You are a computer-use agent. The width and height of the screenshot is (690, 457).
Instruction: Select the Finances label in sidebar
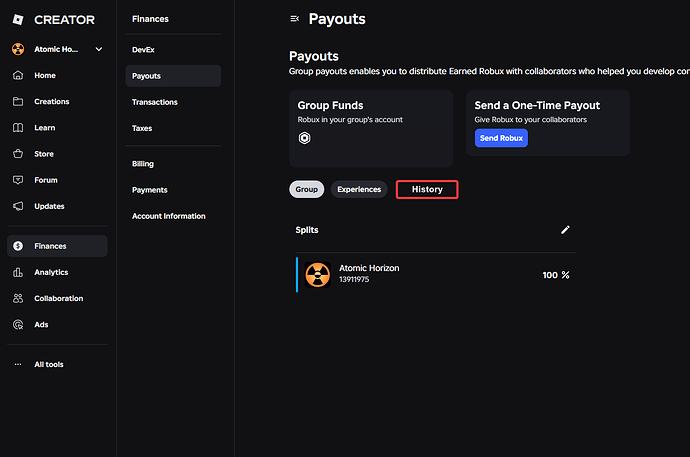(50, 246)
